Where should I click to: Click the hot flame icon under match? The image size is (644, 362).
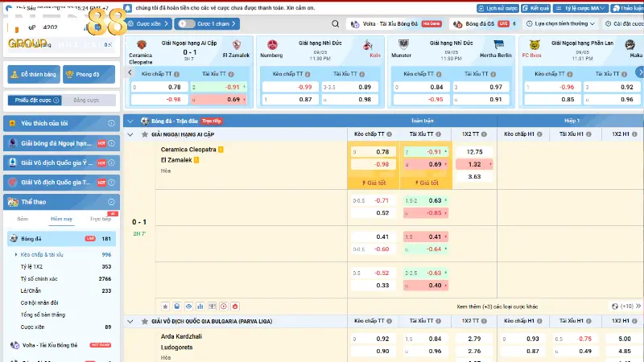[x=235, y=306]
